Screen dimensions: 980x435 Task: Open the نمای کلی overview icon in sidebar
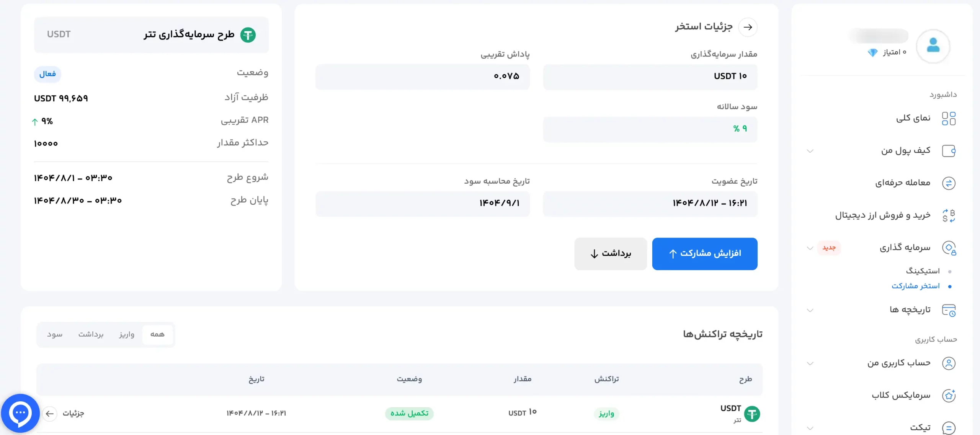(950, 118)
